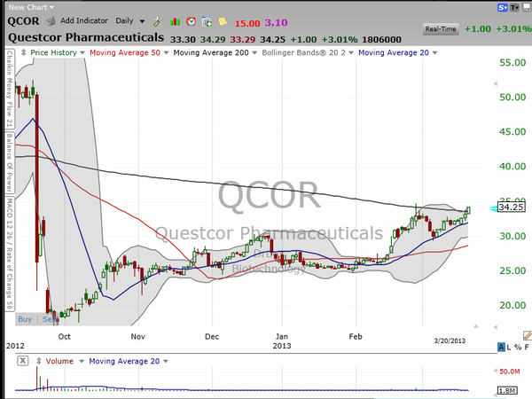This screenshot has width=532, height=399.
Task: Open the MACD 12 26 / Rate of Change tab
Action: point(9,254)
